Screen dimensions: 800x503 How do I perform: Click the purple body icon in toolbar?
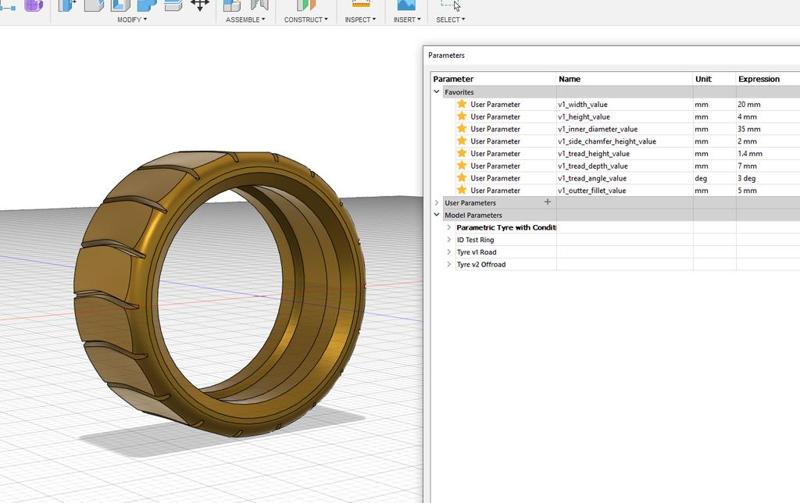[33, 4]
